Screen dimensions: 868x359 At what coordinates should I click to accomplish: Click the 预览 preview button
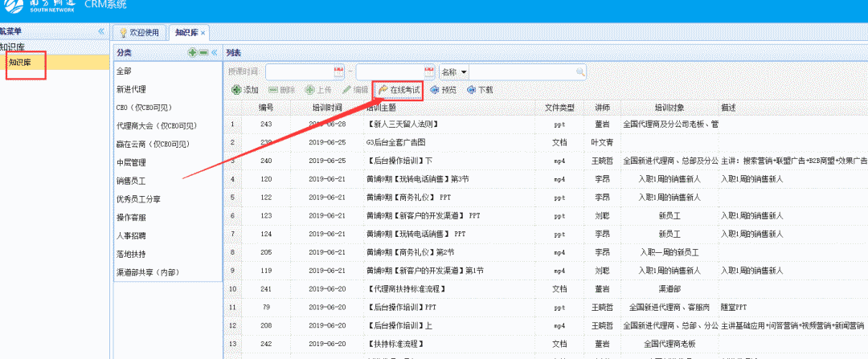[x=443, y=90]
